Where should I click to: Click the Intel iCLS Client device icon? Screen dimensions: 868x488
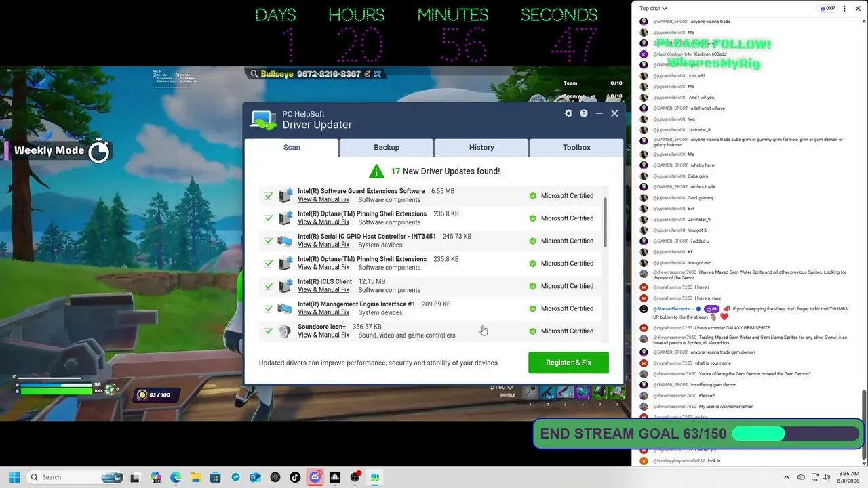coord(285,286)
